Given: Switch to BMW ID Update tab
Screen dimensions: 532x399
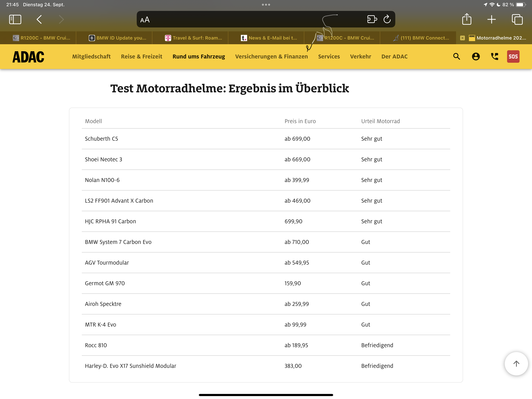Looking at the screenshot, I should pyautogui.click(x=114, y=38).
